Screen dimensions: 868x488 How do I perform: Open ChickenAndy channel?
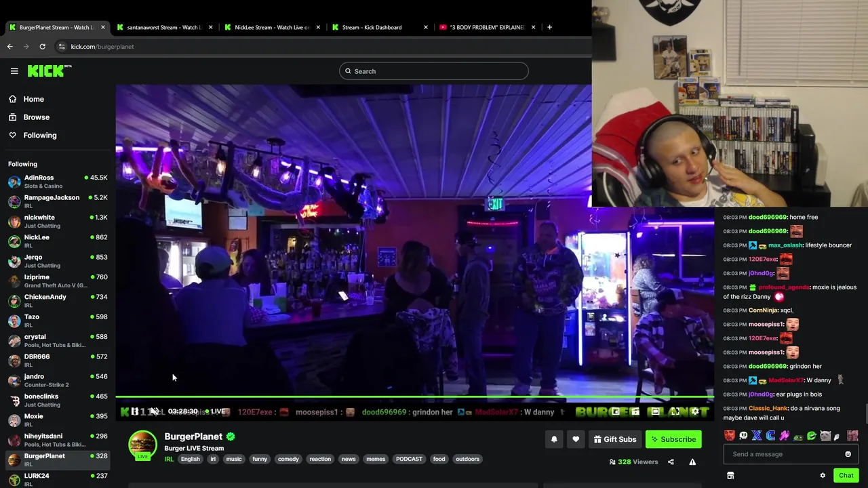click(58, 300)
